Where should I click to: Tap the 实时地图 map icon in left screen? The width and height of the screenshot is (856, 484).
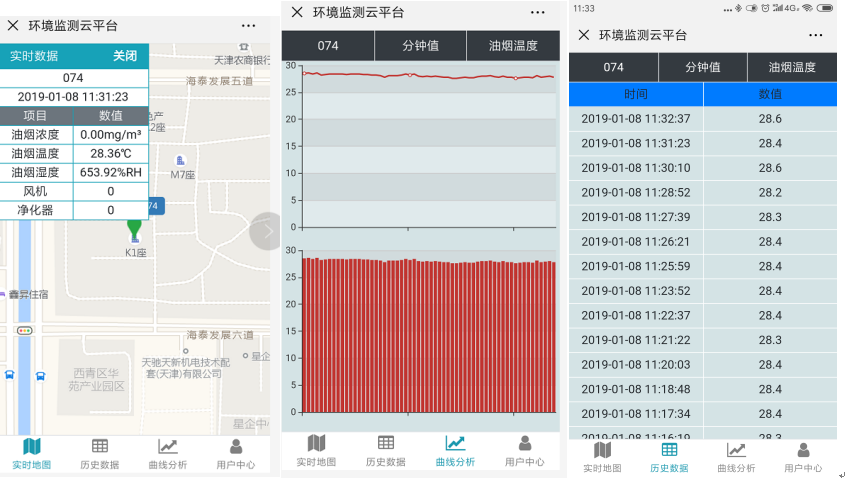[31, 447]
